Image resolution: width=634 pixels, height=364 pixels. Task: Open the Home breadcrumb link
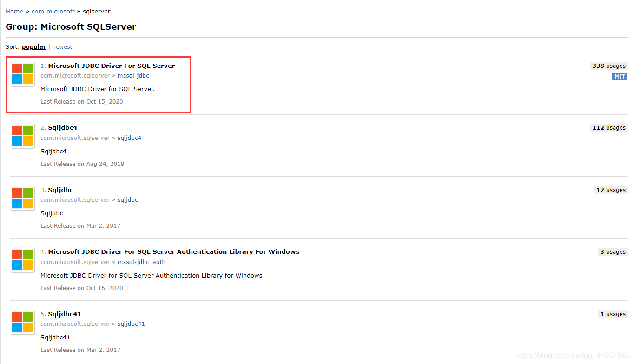14,11
